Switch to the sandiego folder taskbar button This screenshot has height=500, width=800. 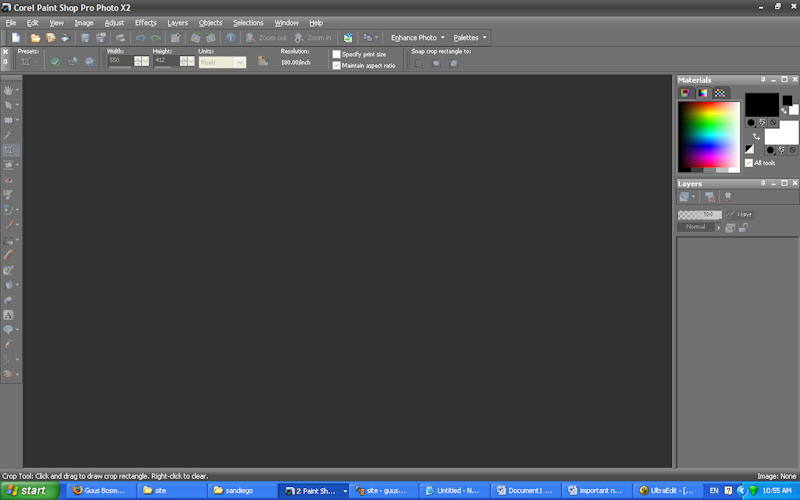(x=242, y=491)
